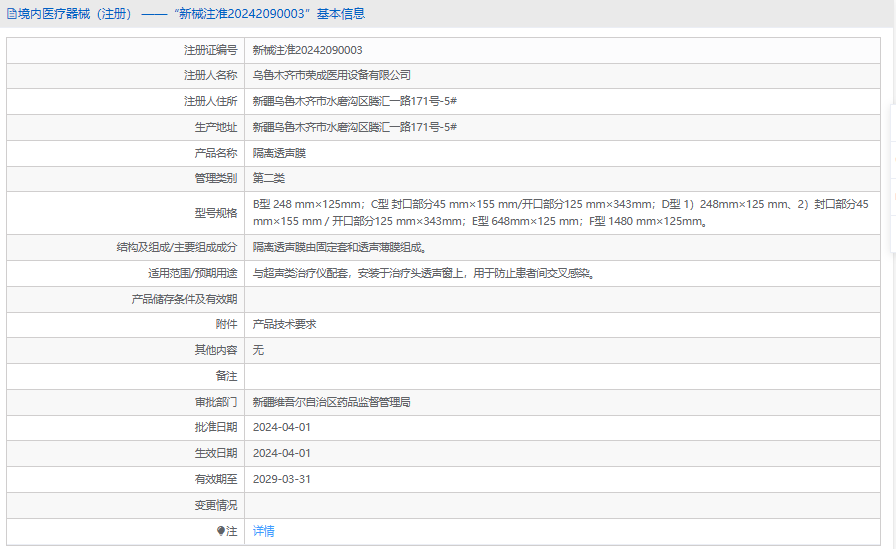Image resolution: width=896 pixels, height=549 pixels.
Task: Click the 附件 row label
Action: tap(226, 324)
